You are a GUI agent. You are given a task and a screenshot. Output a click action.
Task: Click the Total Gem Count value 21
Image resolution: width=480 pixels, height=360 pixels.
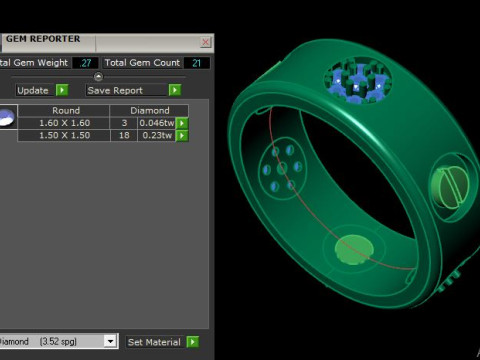[x=196, y=63]
